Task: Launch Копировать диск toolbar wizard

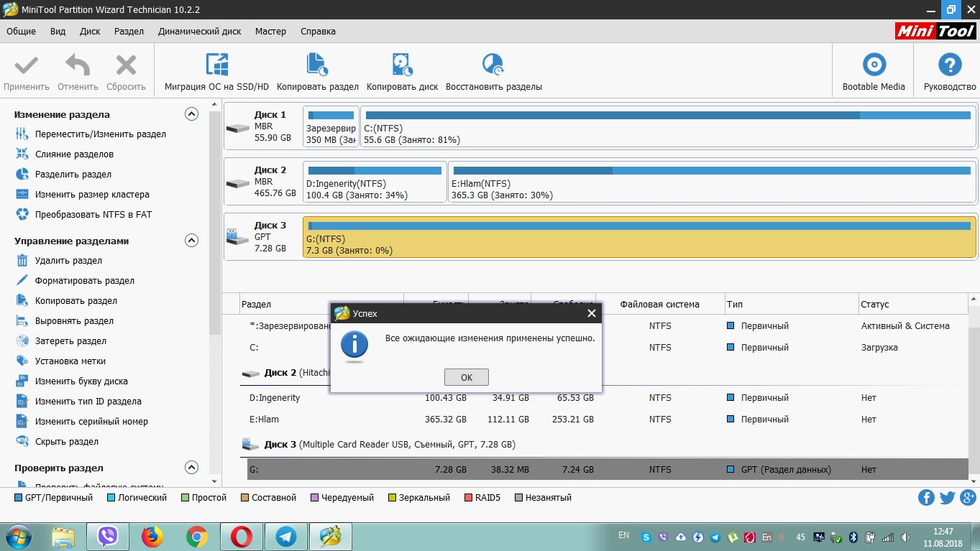Action: click(x=402, y=73)
